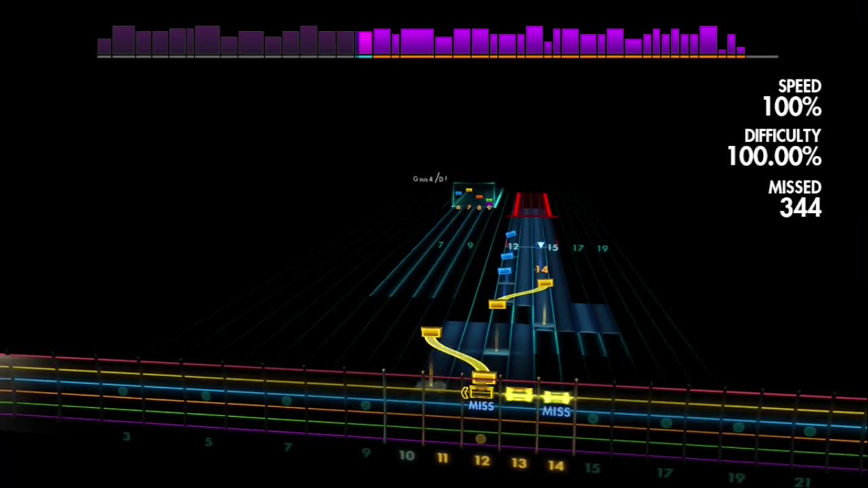
Task: Click highlighted fretboard number 12
Action: pyautogui.click(x=481, y=461)
